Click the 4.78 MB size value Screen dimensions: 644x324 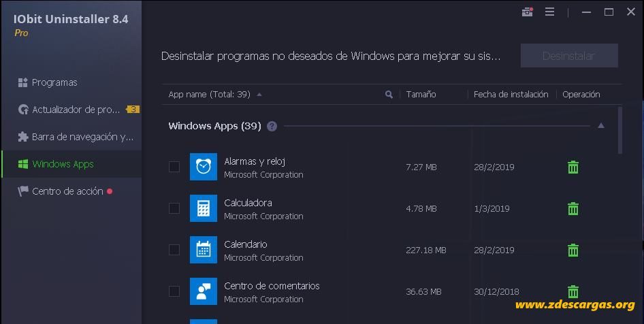tap(421, 208)
